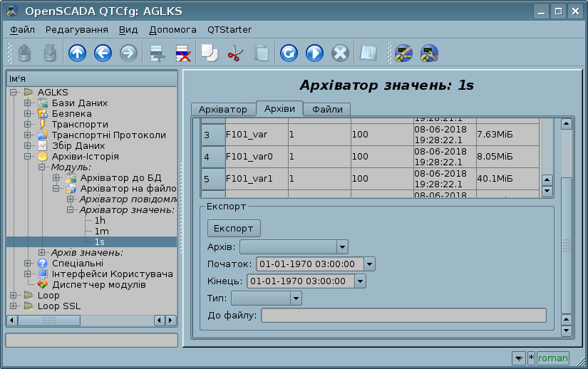Click the Бази Даних database icon
The width and height of the screenshot is (588, 369).
pos(43,103)
